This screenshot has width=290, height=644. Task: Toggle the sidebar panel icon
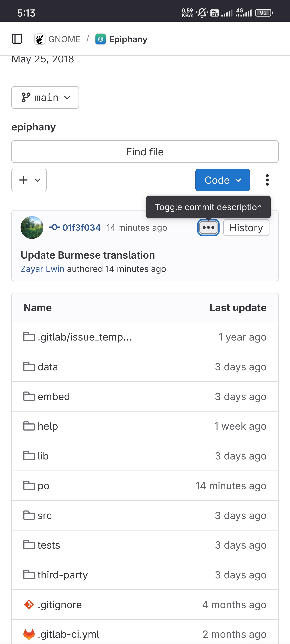click(x=17, y=39)
